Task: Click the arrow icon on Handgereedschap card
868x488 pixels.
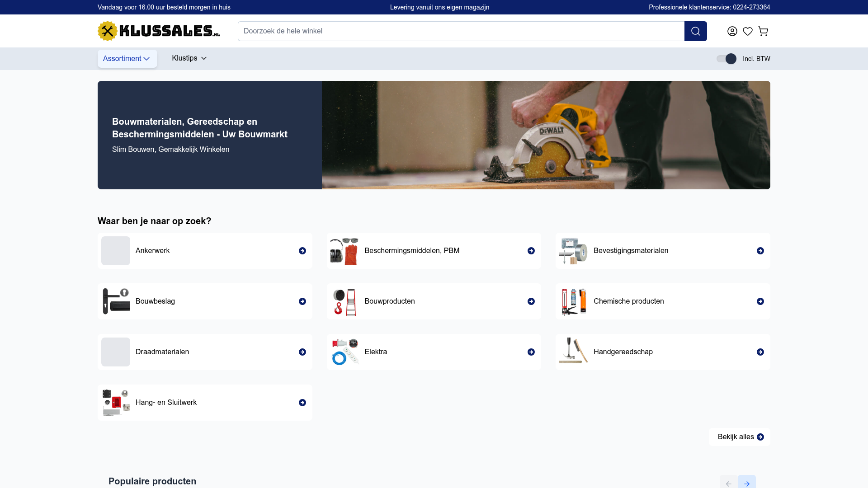Action: 760,352
